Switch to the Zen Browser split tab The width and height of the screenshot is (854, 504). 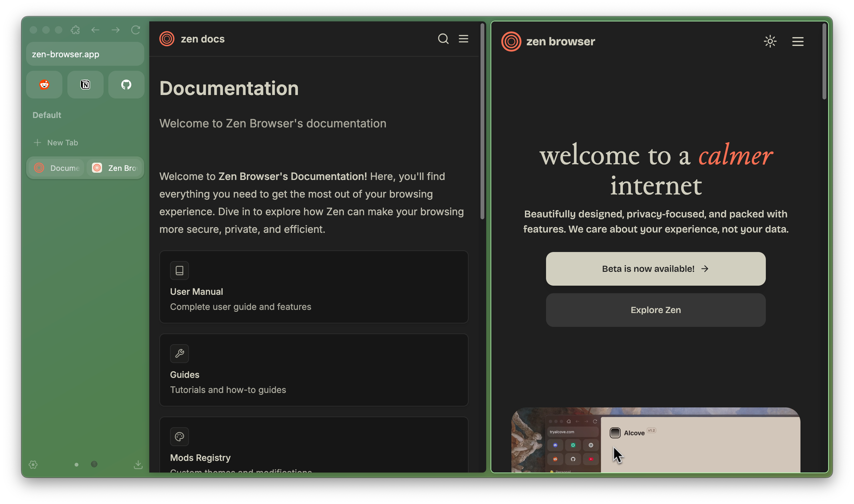[114, 168]
